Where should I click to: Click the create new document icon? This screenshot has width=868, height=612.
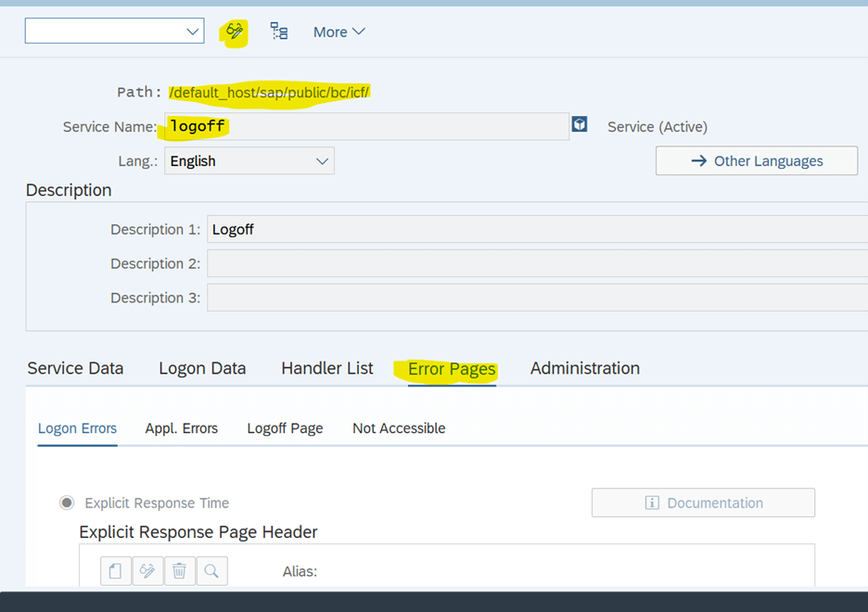point(116,570)
